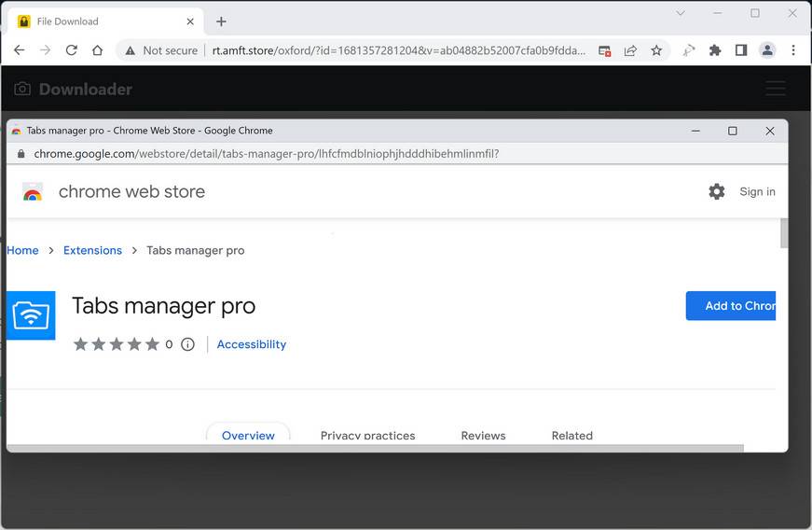The height and width of the screenshot is (530, 812).
Task: Click the browser forward arrow
Action: pos(46,50)
